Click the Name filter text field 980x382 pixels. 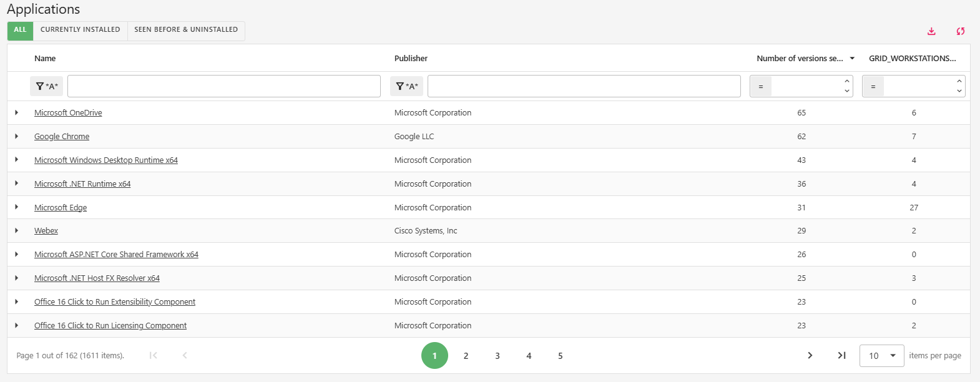point(224,86)
